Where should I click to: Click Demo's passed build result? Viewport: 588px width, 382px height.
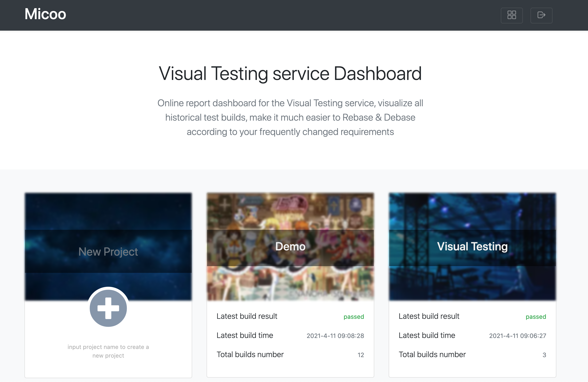[x=353, y=317]
